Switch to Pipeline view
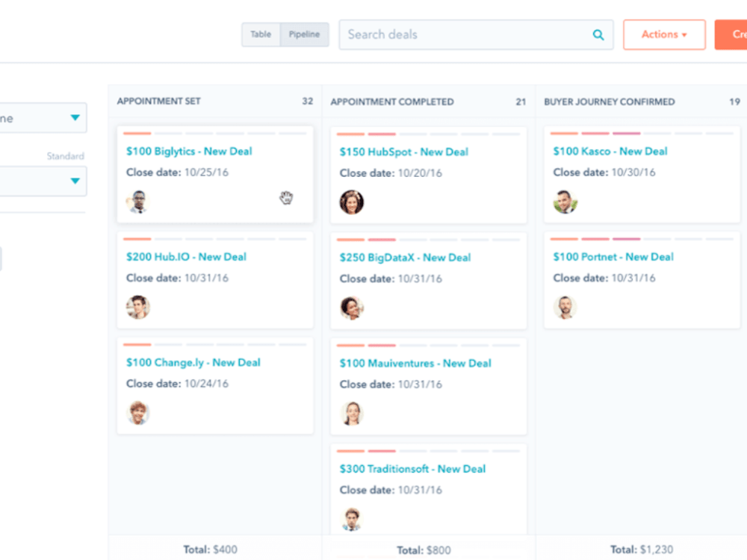This screenshot has width=747, height=560. 305,34
